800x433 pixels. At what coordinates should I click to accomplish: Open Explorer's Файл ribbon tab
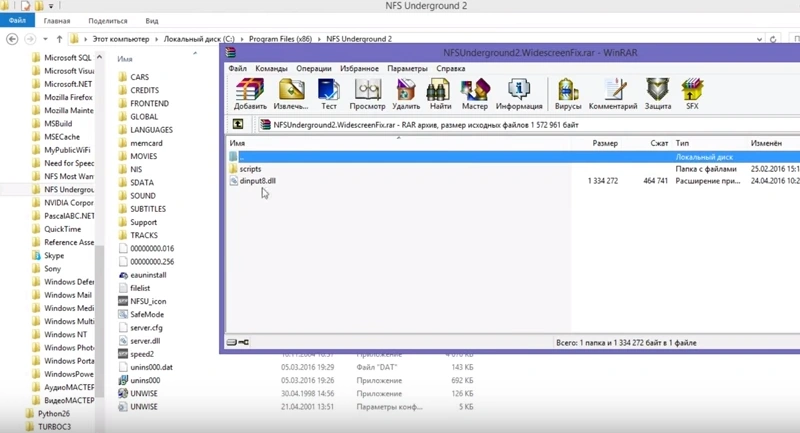pyautogui.click(x=17, y=20)
